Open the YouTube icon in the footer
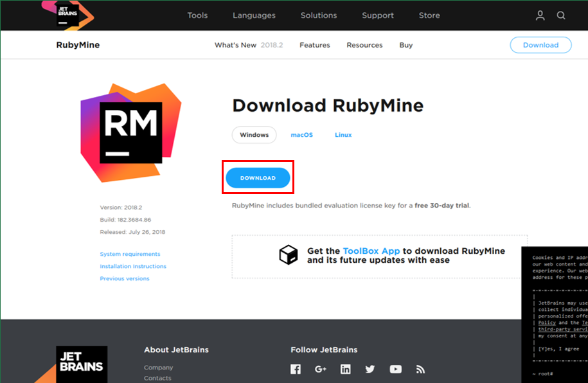This screenshot has width=588, height=383. pos(395,370)
